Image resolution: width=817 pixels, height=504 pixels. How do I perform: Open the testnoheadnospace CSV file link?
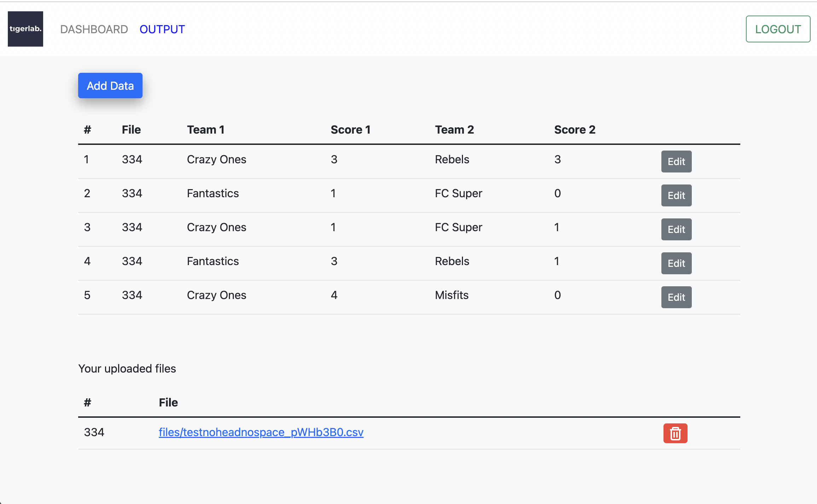[261, 432]
